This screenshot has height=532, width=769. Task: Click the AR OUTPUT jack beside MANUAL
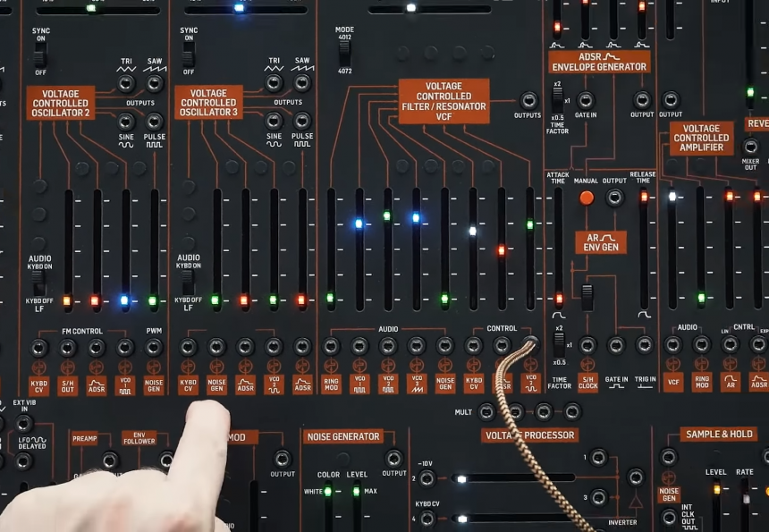[614, 197]
